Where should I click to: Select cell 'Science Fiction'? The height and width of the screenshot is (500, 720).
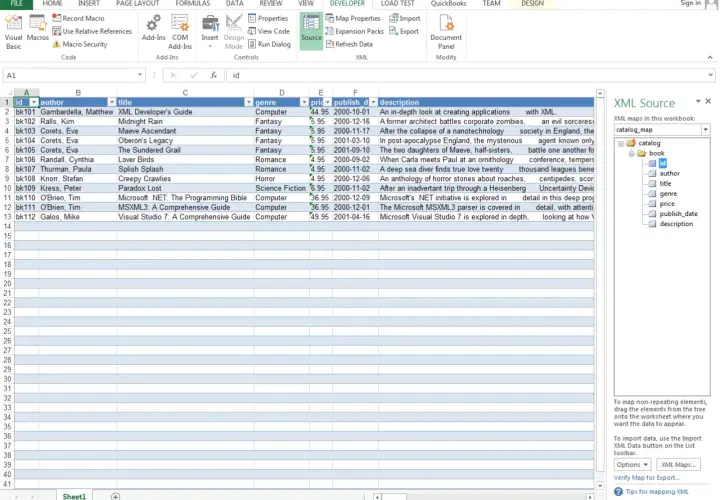[281, 188]
